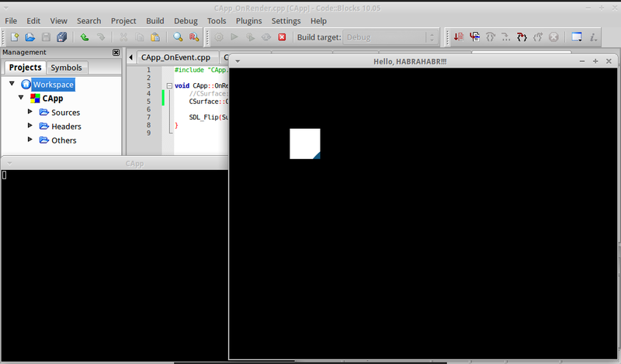Collapse the CApp project node
The width and height of the screenshot is (621, 364).
pyautogui.click(x=21, y=98)
